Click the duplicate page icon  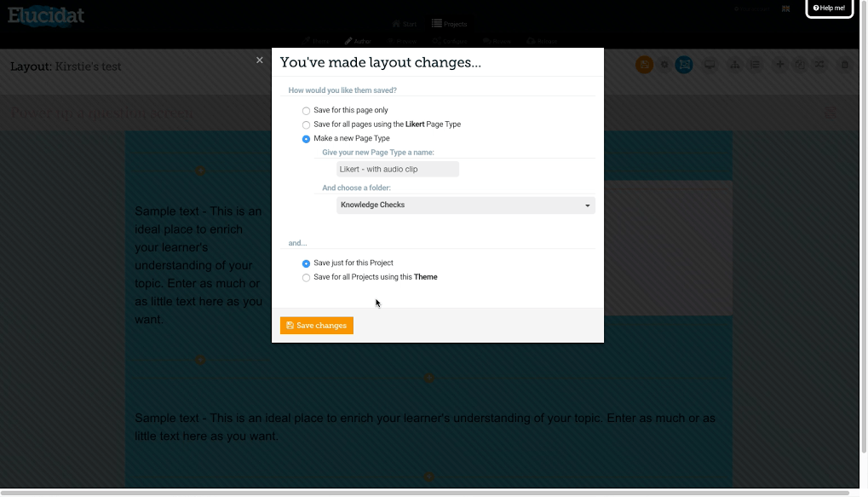pos(800,65)
